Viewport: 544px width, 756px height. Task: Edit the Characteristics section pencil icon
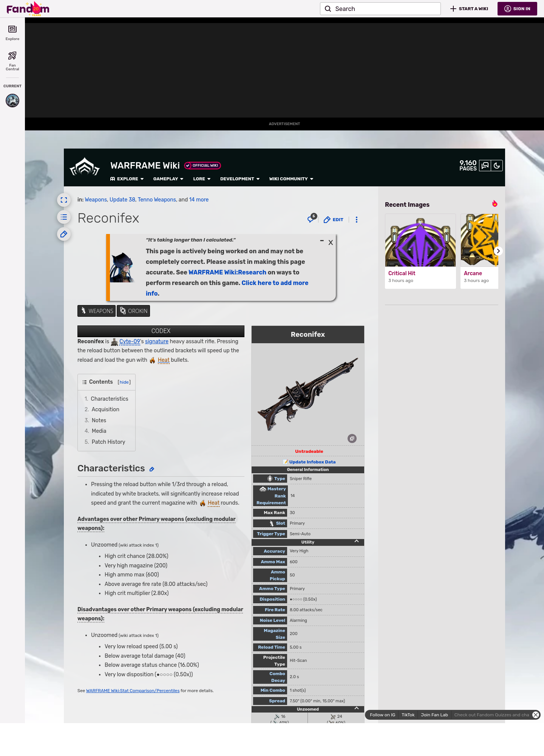pyautogui.click(x=152, y=469)
